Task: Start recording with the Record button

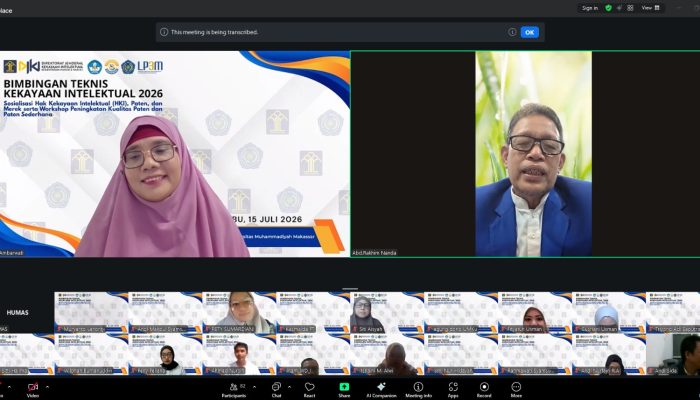Action: 484,389
